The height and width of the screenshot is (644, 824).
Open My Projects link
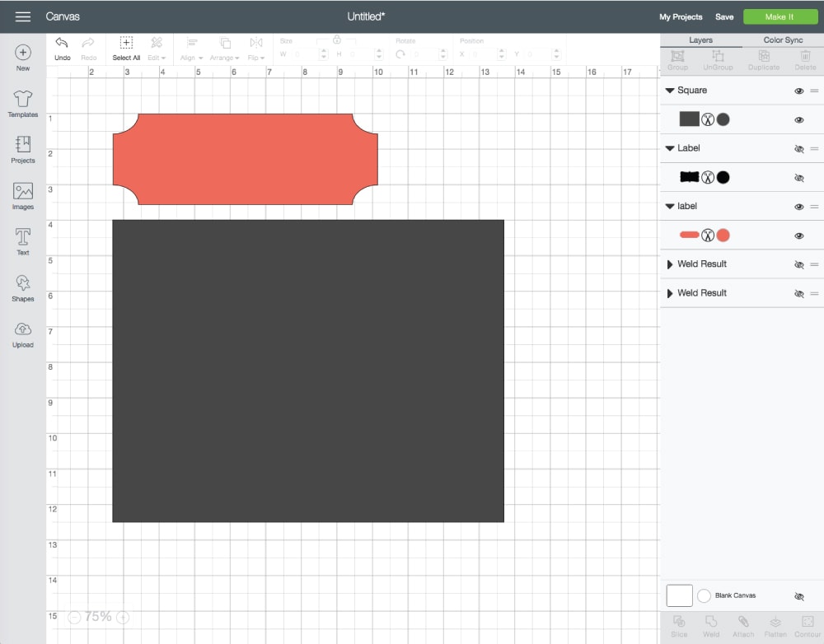pyautogui.click(x=681, y=16)
